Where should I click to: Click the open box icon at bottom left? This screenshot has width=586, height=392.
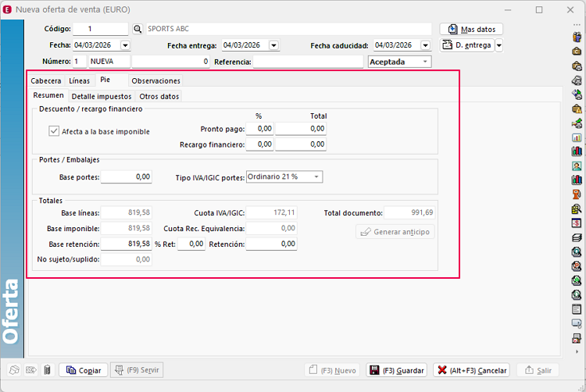[x=14, y=370]
